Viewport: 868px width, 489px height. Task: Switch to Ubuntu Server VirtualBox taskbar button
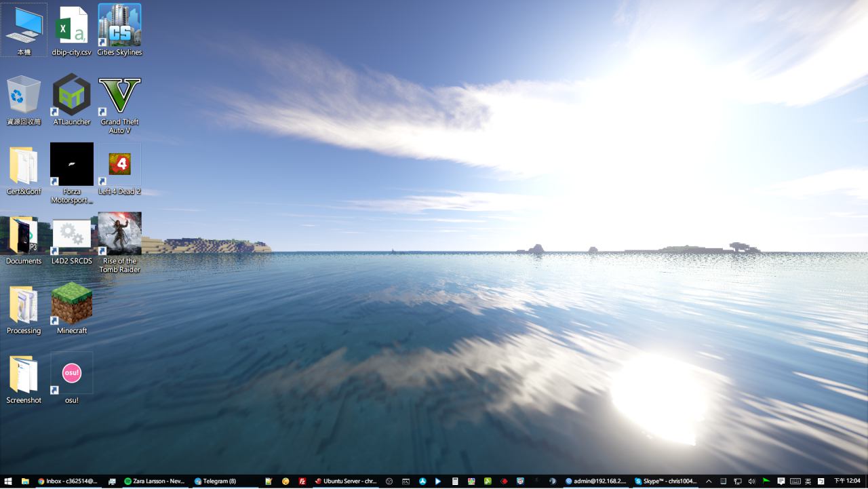(345, 482)
